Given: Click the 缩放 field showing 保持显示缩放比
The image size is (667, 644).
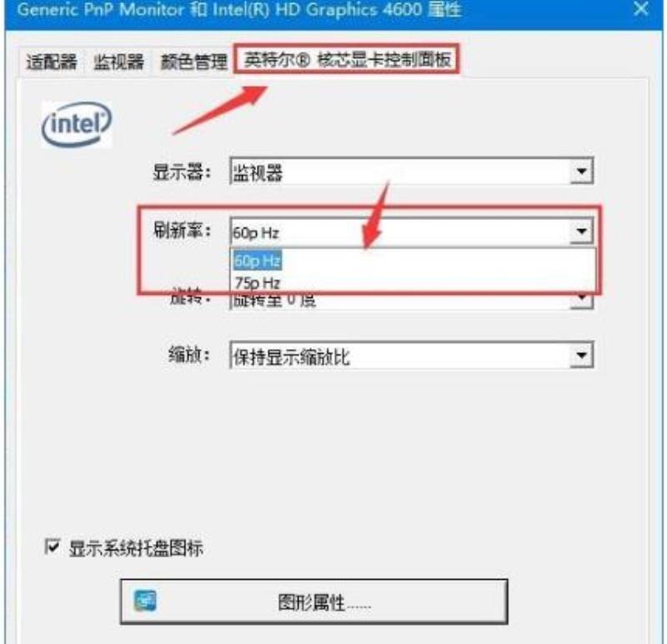Looking at the screenshot, I should pos(411,355).
